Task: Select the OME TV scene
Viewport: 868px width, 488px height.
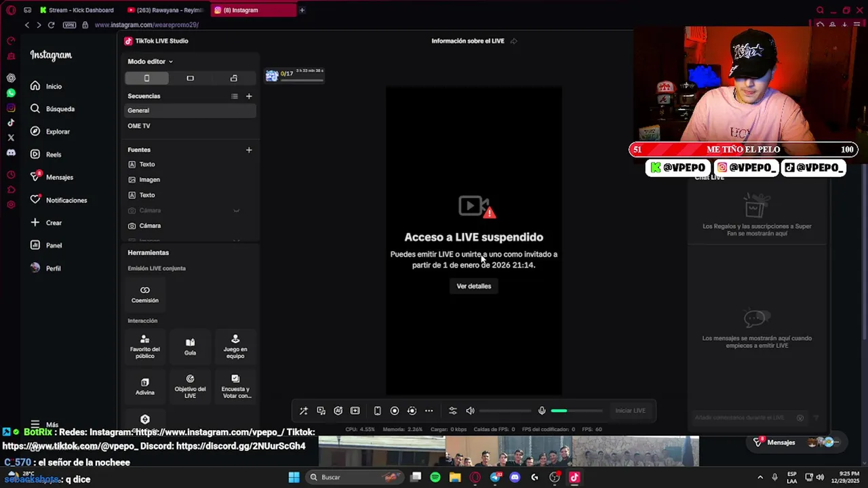Action: click(x=191, y=126)
